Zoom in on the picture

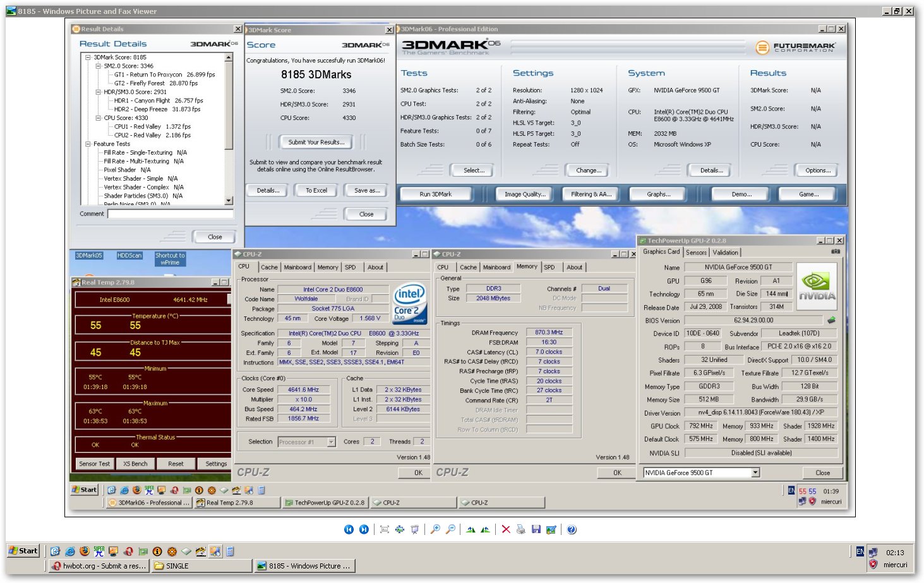point(435,529)
